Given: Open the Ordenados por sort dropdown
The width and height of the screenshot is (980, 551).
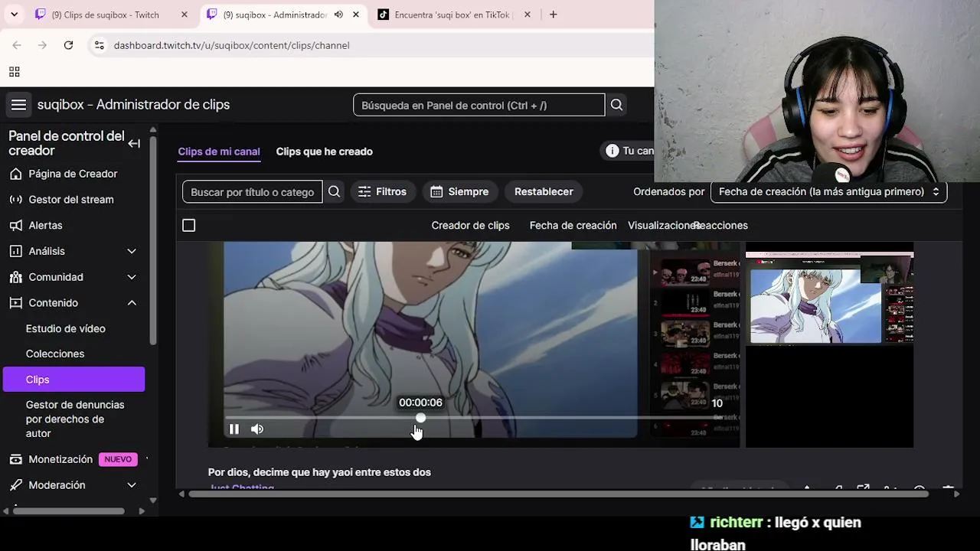Looking at the screenshot, I should (828, 191).
